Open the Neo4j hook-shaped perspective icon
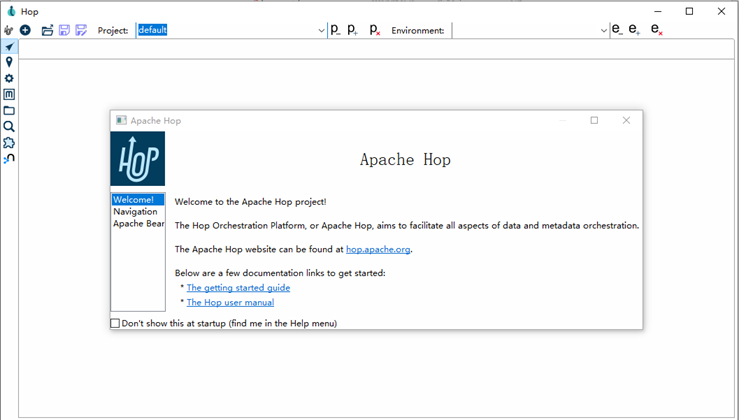739x420 pixels. [x=9, y=159]
